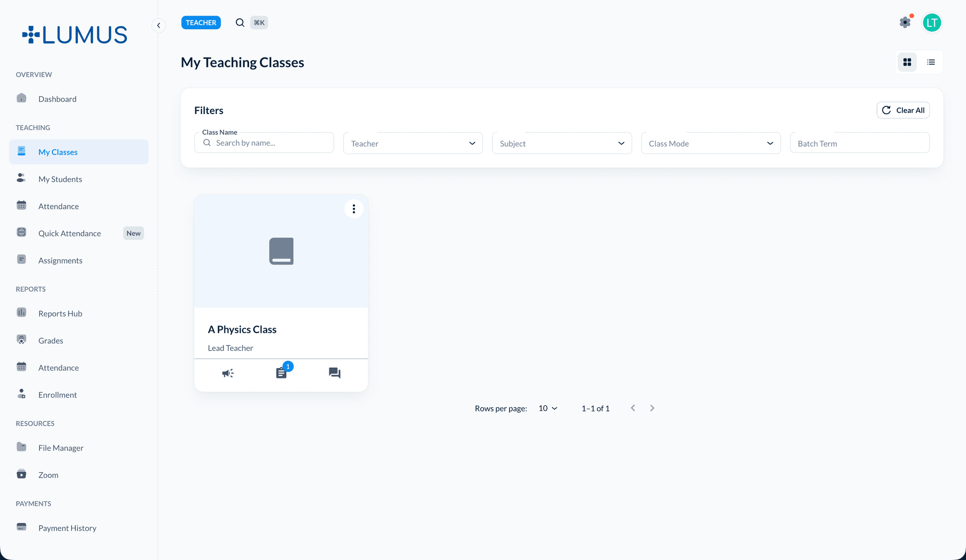
Task: Click the Dashboard home icon
Action: tap(22, 98)
